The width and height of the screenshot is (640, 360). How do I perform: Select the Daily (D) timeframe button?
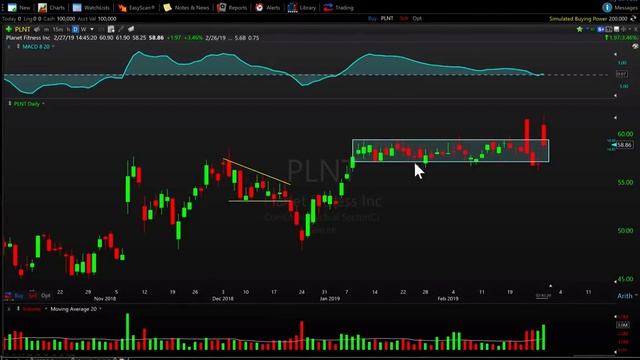76,29
